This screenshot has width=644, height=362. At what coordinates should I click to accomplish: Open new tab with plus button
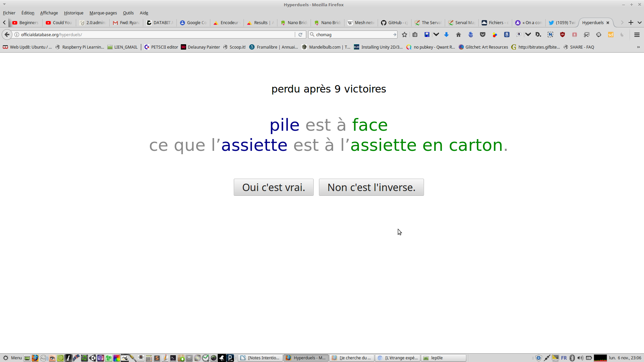(631, 22)
